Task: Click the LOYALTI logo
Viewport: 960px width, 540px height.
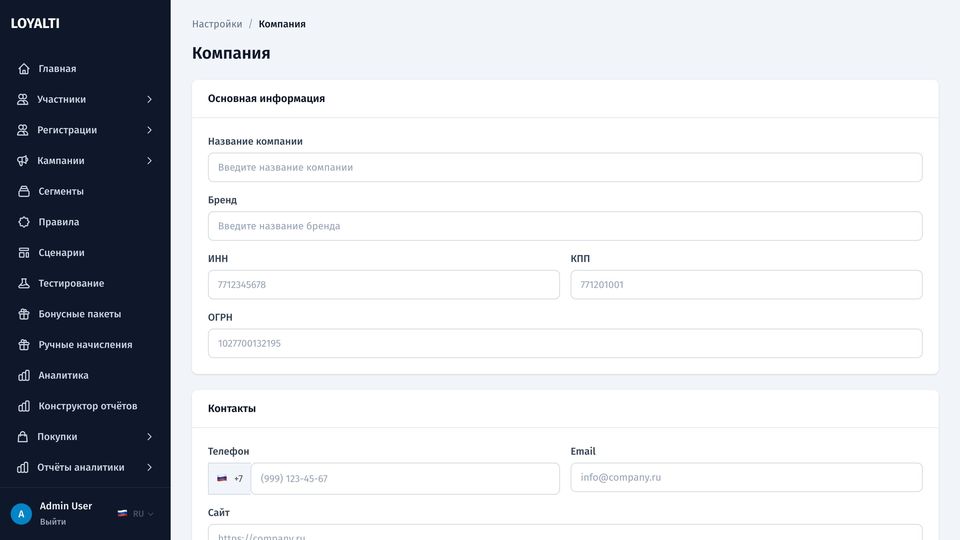Action: pyautogui.click(x=35, y=23)
